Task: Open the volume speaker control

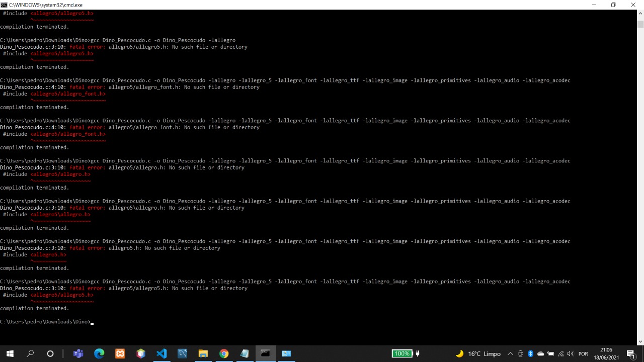Action: point(571,353)
